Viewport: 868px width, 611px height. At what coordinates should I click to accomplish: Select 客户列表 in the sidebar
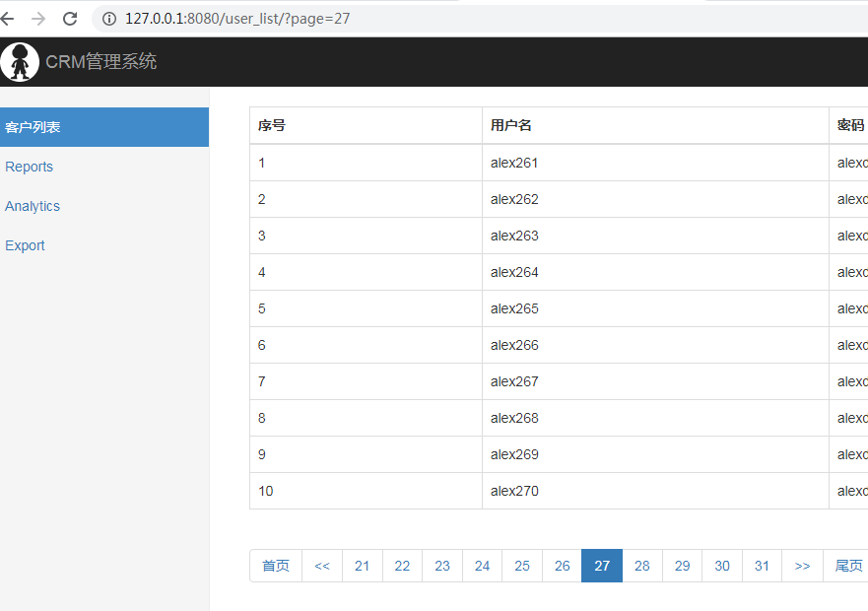click(x=104, y=127)
